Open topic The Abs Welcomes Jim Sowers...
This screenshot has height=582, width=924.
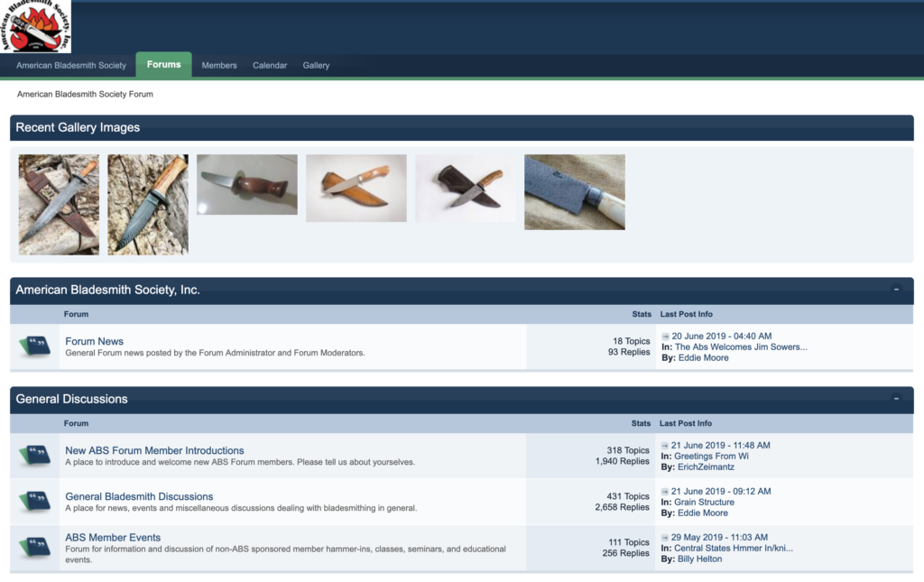point(741,347)
